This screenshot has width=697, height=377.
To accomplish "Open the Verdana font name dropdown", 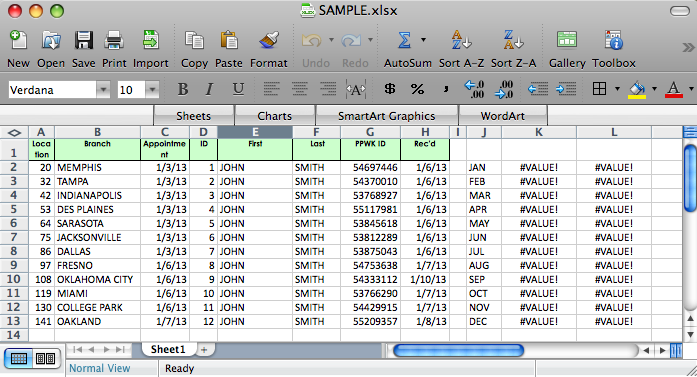I will click(x=103, y=90).
